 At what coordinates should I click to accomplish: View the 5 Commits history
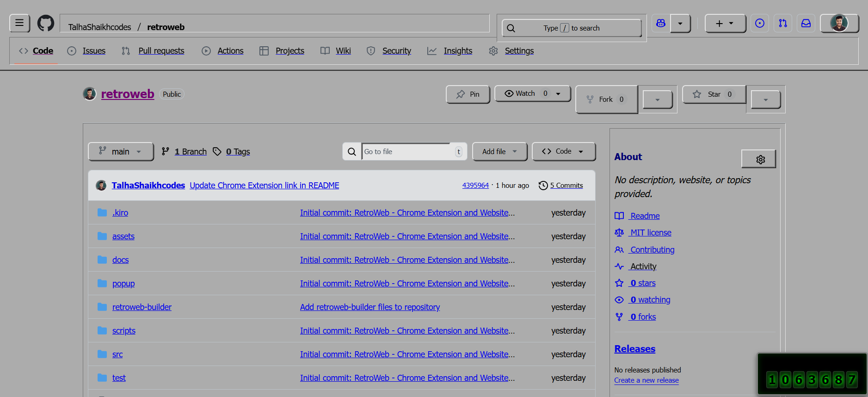566,186
